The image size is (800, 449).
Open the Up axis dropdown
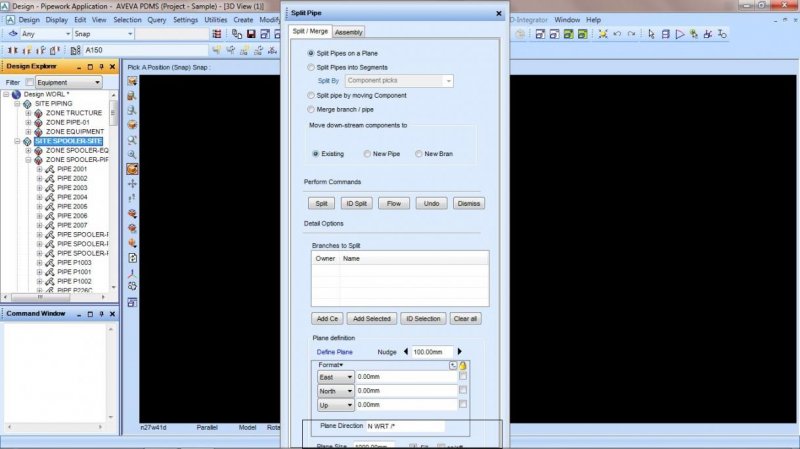335,405
